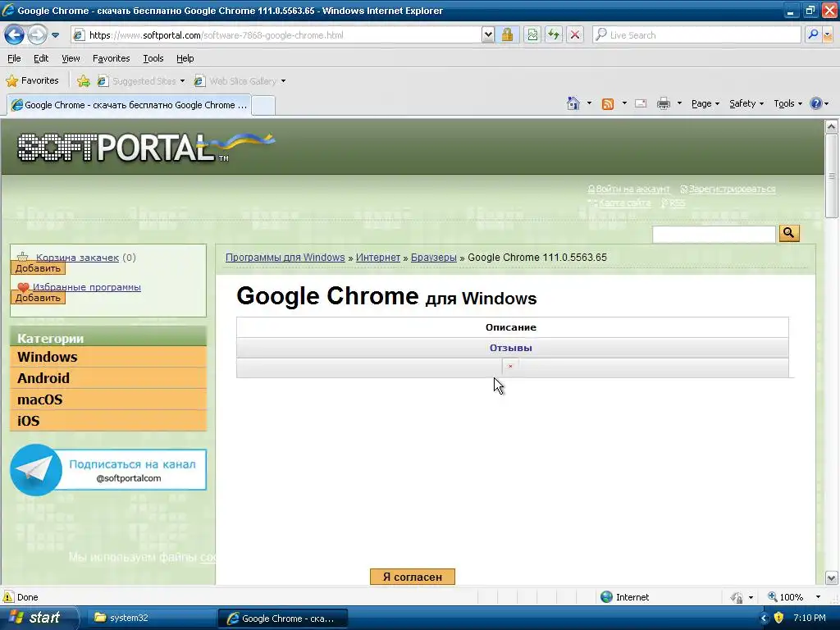Open the Page command bar menu
840x630 pixels.
pyautogui.click(x=705, y=103)
